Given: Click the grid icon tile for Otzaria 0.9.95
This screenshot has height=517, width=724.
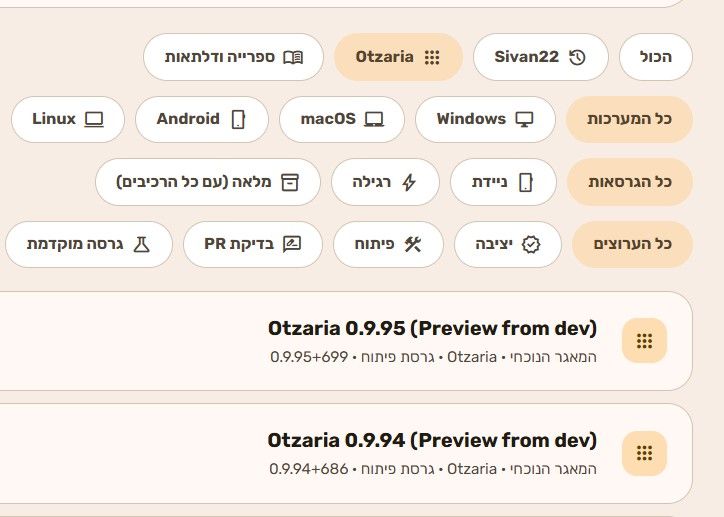Looking at the screenshot, I should pos(644,341).
